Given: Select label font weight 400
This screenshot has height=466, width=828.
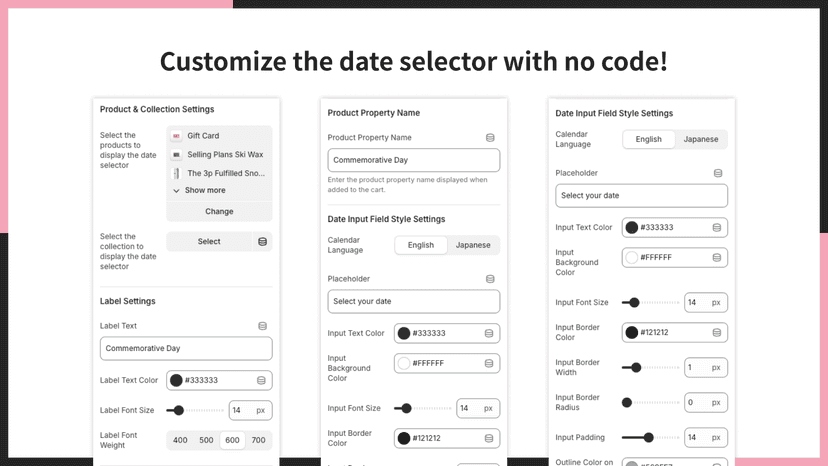Looking at the screenshot, I should tap(180, 440).
